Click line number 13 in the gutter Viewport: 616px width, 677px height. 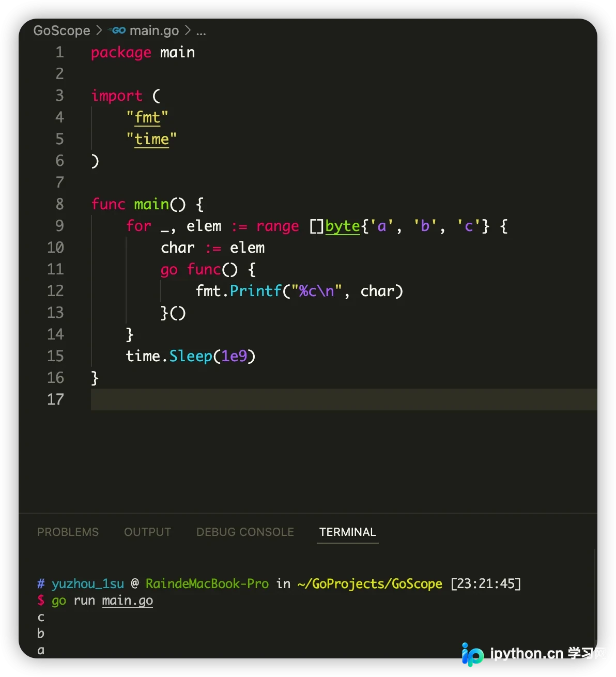click(55, 313)
